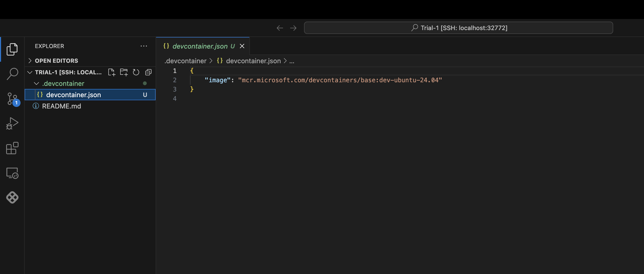
Task: Refresh the explorer file tree
Action: coord(136,72)
